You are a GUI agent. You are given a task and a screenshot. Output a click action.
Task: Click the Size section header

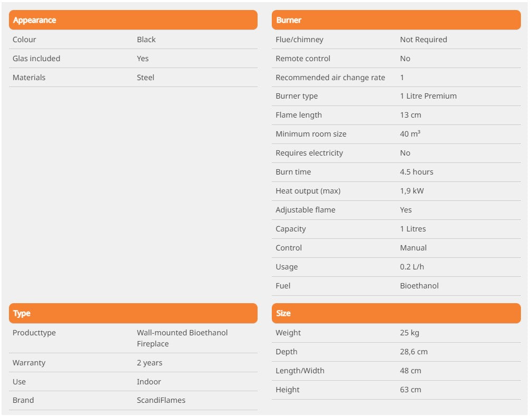[283, 313]
